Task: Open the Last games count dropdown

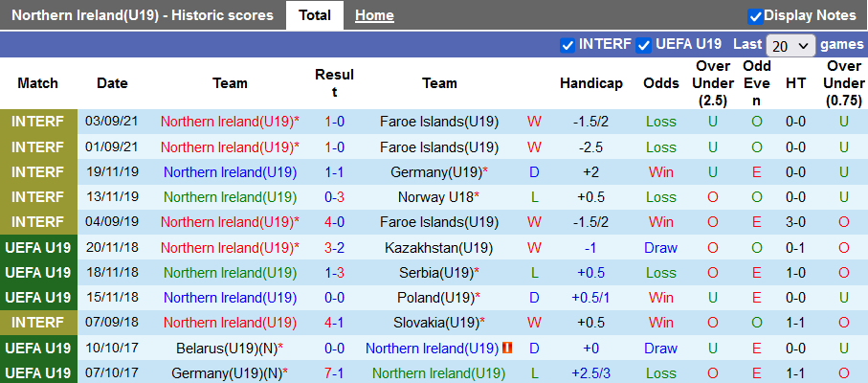Action: click(x=790, y=45)
